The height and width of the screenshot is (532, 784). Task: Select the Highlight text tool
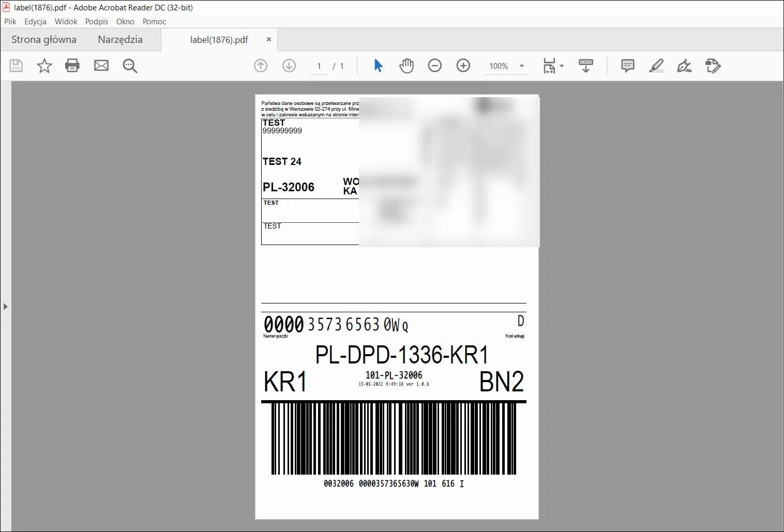(656, 66)
